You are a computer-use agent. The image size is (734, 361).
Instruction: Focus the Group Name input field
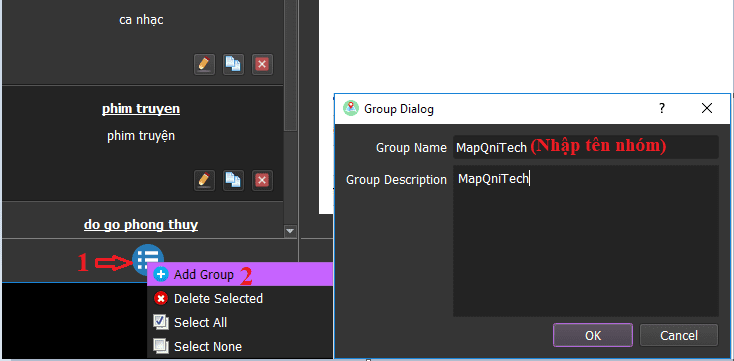pos(585,147)
